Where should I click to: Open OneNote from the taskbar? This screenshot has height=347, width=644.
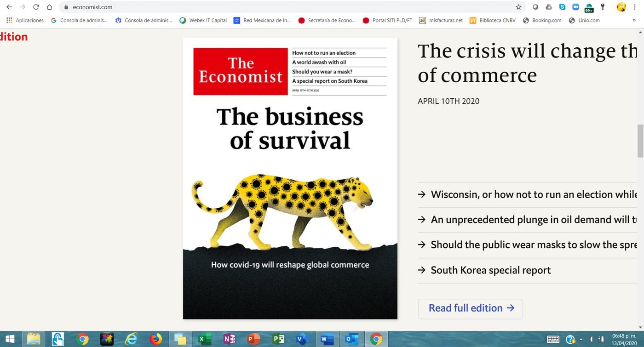(x=229, y=339)
